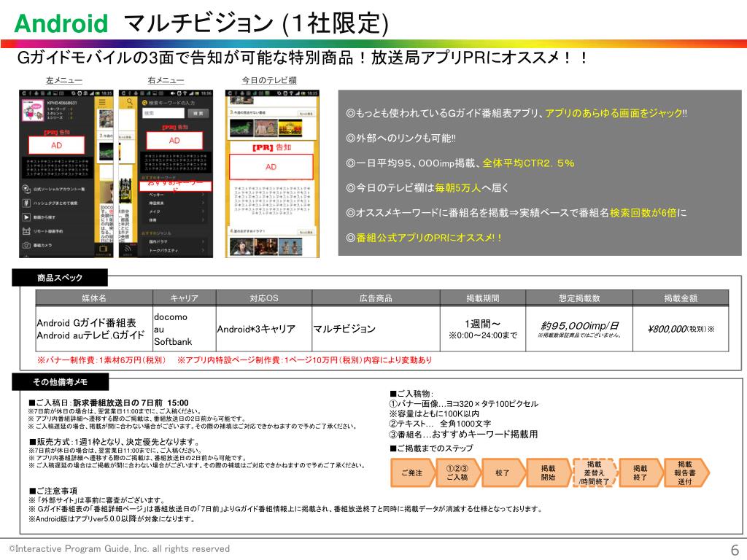Click the docomo carrier entry
Viewport: 747px width, 560px height.
point(171,316)
